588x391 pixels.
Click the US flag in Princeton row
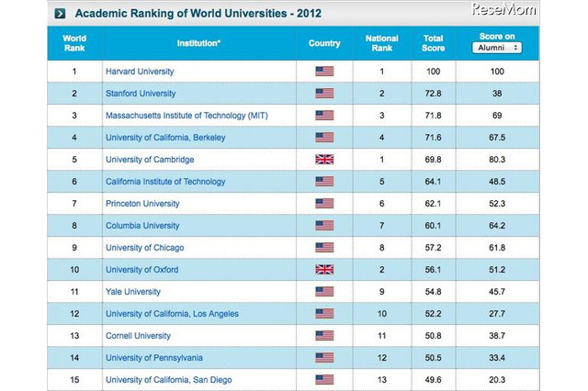pyautogui.click(x=324, y=204)
